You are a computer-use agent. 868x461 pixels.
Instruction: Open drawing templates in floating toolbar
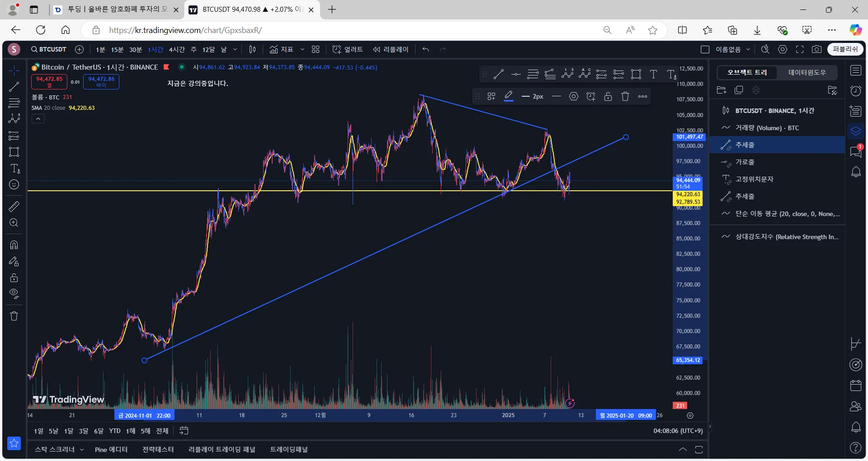[x=491, y=96]
